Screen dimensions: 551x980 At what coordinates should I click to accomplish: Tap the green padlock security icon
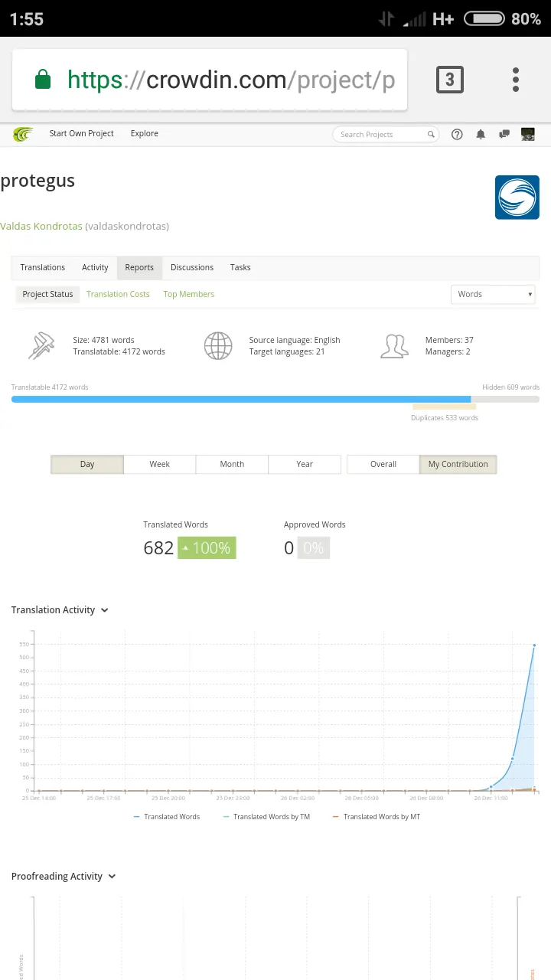pyautogui.click(x=43, y=80)
